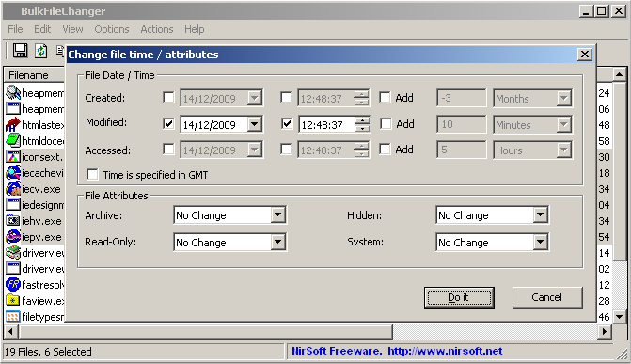Click the horizontal scrollbar right arrow

coord(604,332)
